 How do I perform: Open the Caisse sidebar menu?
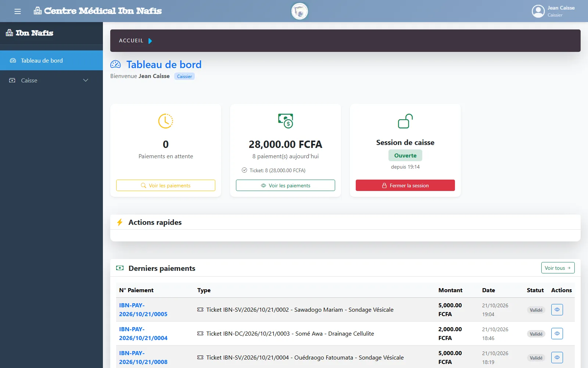click(x=51, y=80)
